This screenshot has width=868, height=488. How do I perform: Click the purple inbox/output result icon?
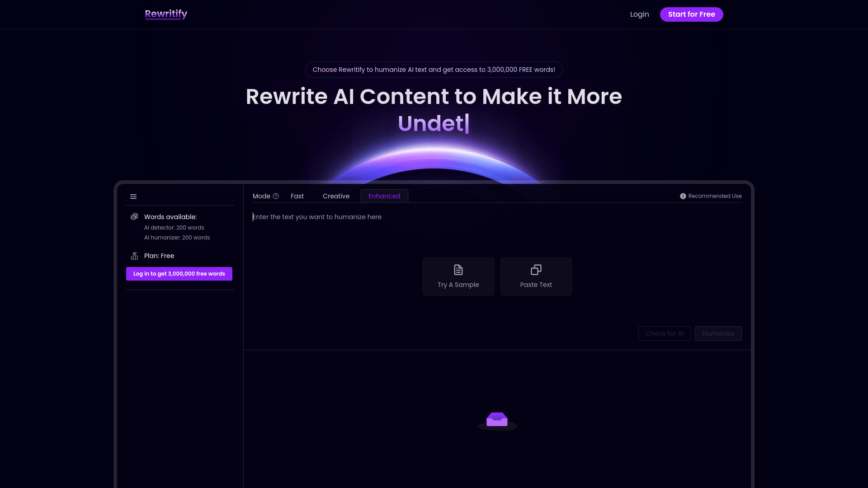tap(496, 419)
